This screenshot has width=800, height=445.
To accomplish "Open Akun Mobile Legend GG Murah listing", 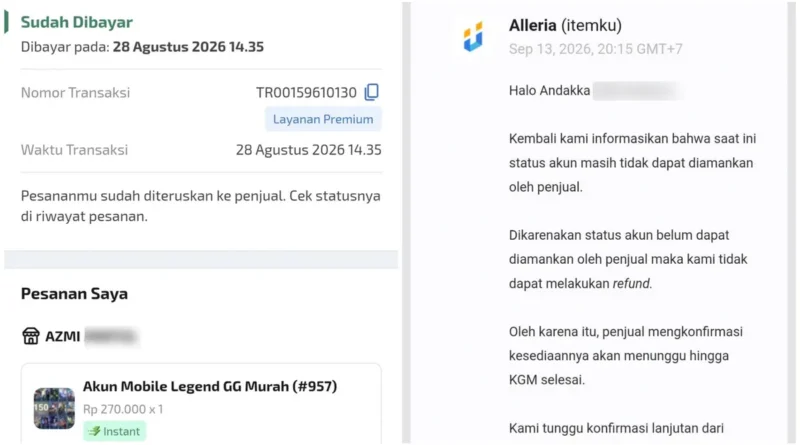I will coord(210,386).
